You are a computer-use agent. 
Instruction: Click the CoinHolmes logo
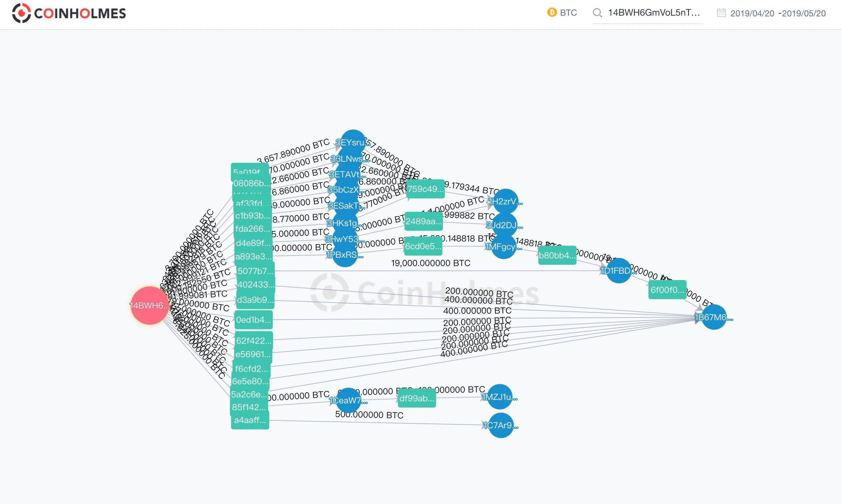(x=69, y=14)
